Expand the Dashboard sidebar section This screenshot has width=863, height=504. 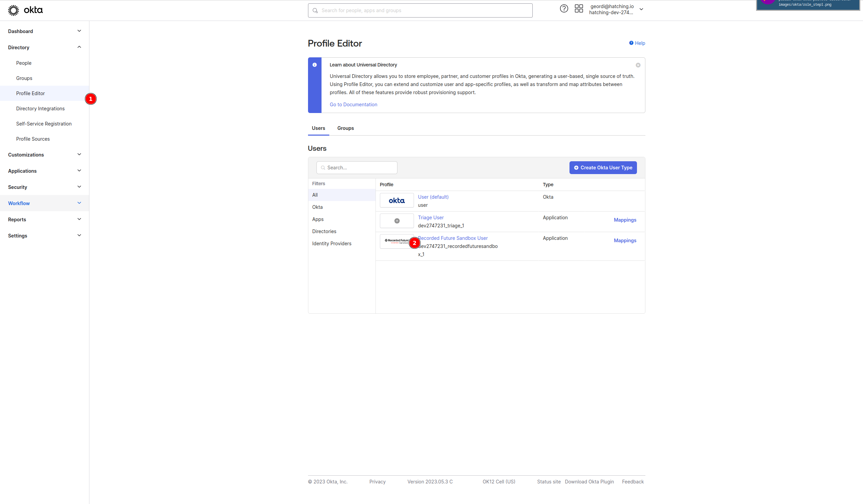click(x=79, y=31)
